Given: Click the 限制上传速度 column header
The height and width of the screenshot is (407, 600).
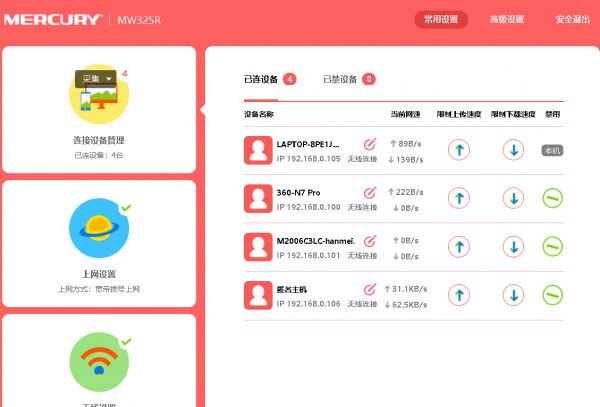Looking at the screenshot, I should pos(459,114).
